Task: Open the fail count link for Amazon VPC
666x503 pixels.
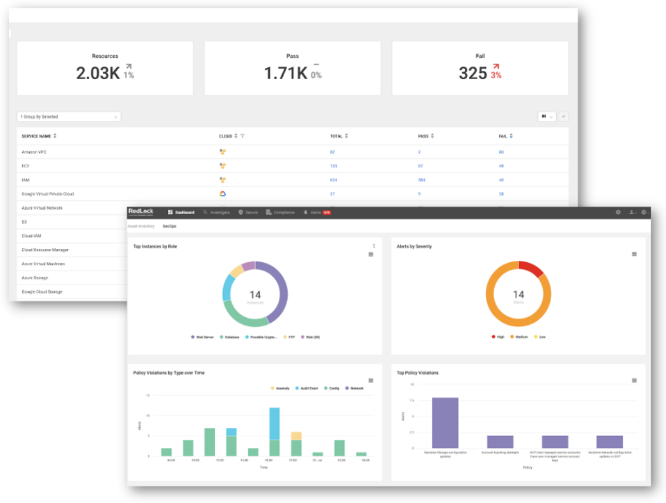Action: [501, 152]
